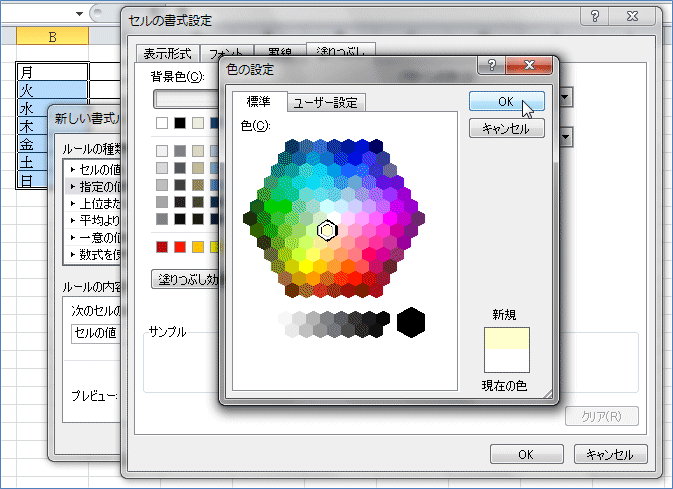Image resolution: width=673 pixels, height=489 pixels.
Task: Click the 新規 color preview box
Action: pos(507,338)
